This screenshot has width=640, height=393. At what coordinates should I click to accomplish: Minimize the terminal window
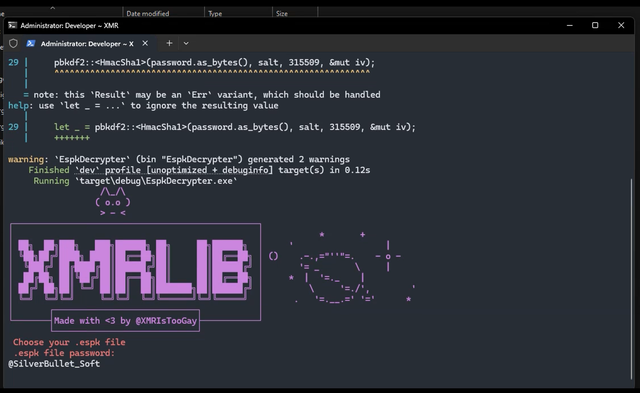pyautogui.click(x=570, y=25)
